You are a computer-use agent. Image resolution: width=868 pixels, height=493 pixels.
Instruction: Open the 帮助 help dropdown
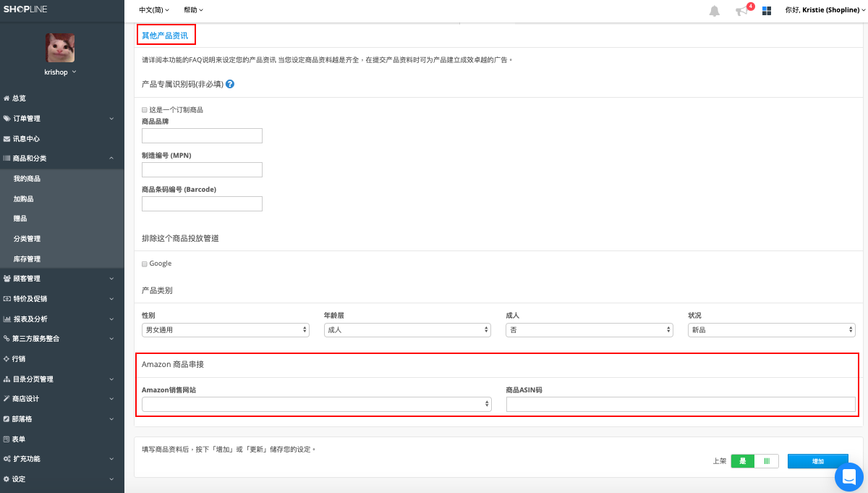(194, 10)
